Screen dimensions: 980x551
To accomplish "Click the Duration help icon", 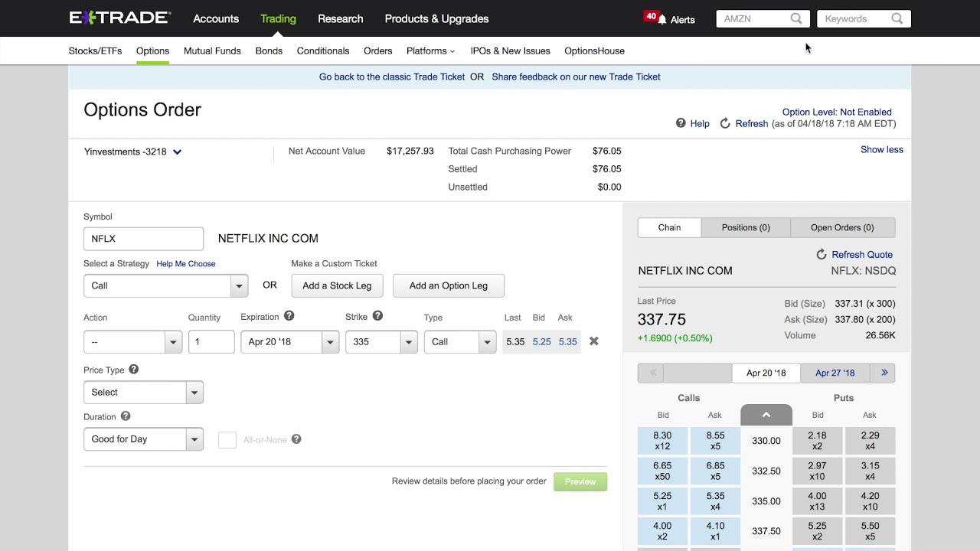I will coord(126,416).
